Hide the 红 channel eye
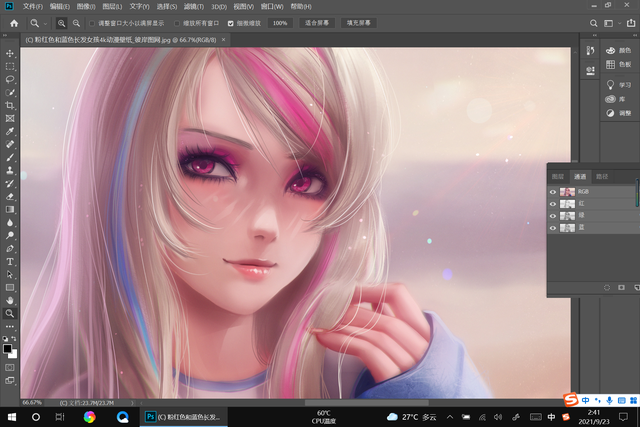 coord(553,204)
